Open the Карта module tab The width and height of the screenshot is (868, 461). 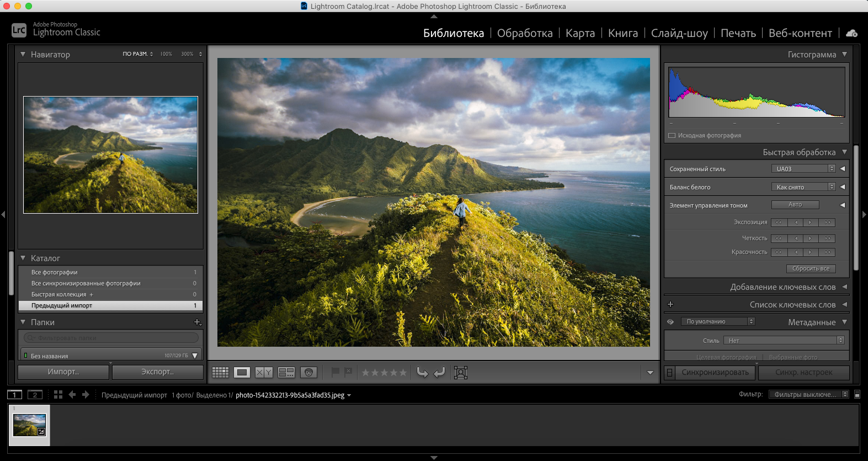click(580, 33)
